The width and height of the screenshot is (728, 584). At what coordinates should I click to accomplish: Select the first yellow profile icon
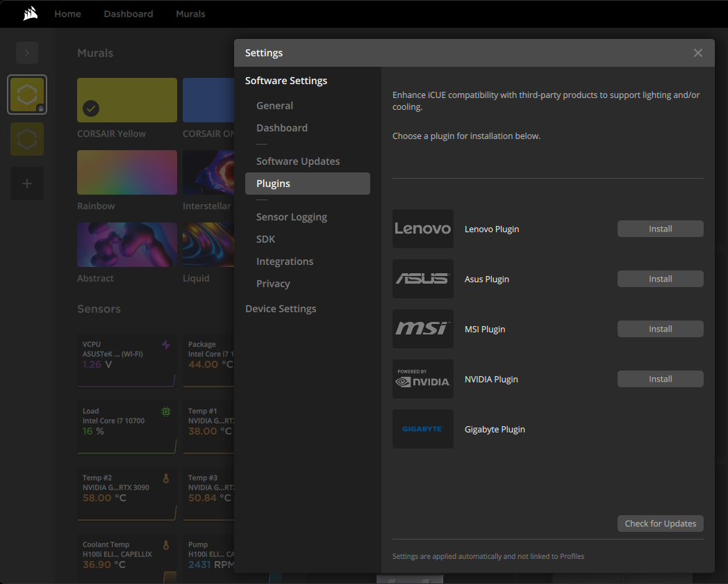(x=27, y=95)
